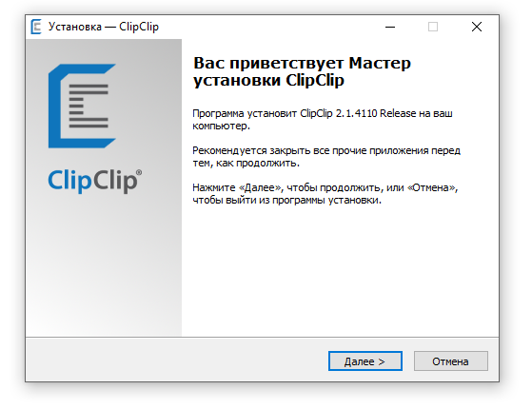Close the installer with the X button
The width and height of the screenshot is (532, 409).
tap(477, 27)
